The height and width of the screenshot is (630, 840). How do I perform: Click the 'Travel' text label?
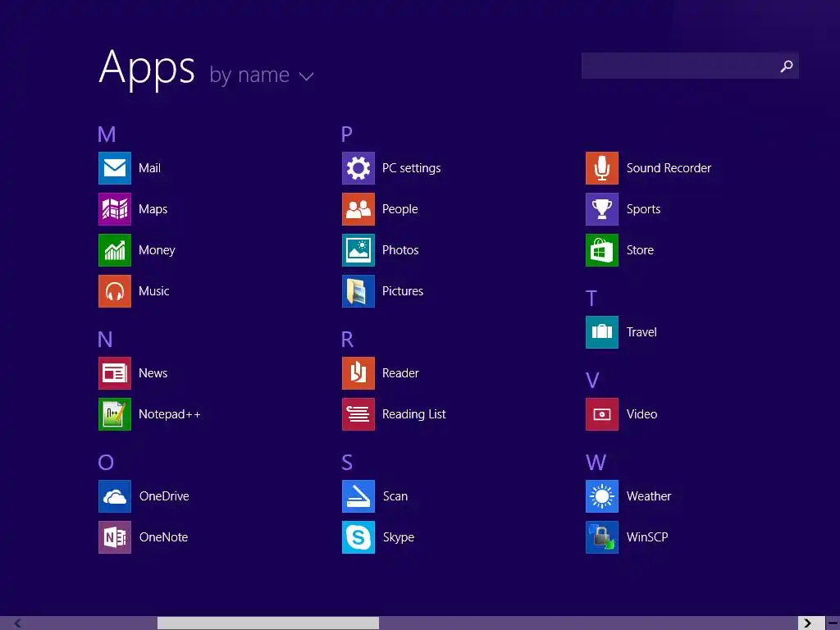(x=641, y=332)
